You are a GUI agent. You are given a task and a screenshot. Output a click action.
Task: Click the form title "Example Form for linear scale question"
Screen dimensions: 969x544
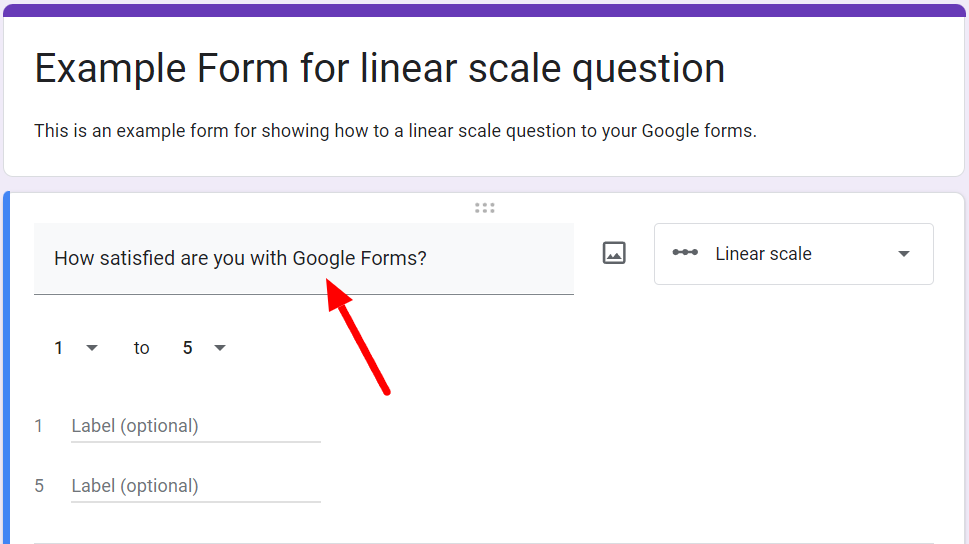tap(380, 69)
